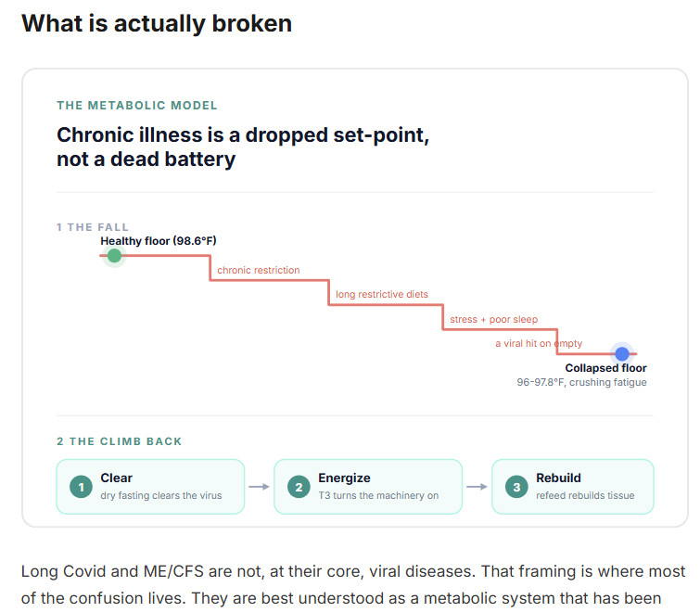
Task: Click the 'stress + poor sleep' label
Action: coord(494,319)
